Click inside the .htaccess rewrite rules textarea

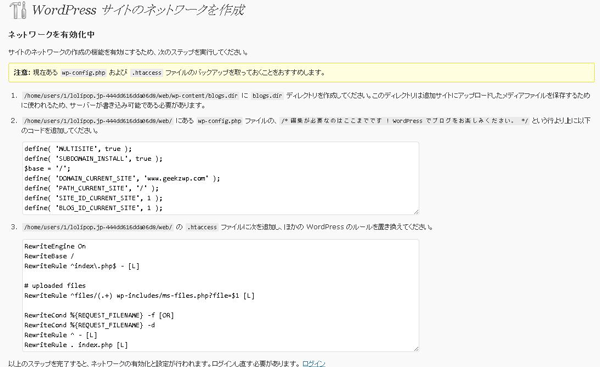pyautogui.click(x=220, y=295)
